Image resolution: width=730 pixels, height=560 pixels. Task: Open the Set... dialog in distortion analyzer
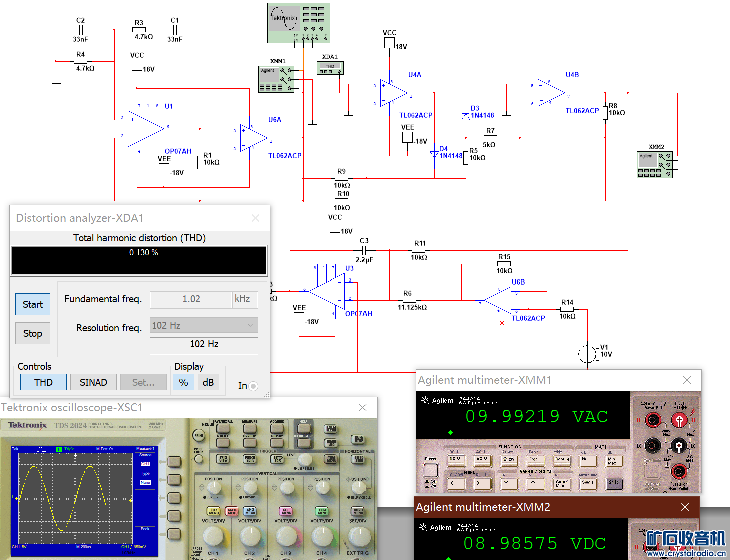pos(143,382)
